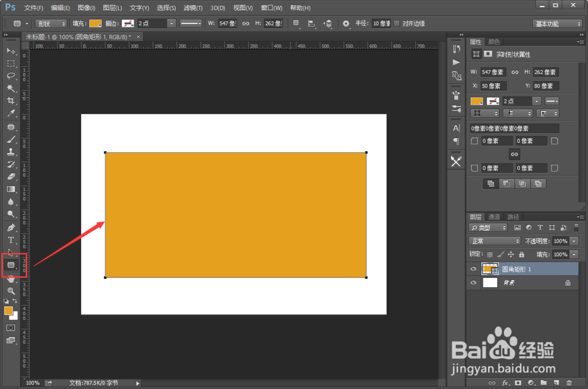Select the Spot Healing Brush tool
This screenshot has width=588, height=389.
(x=11, y=127)
